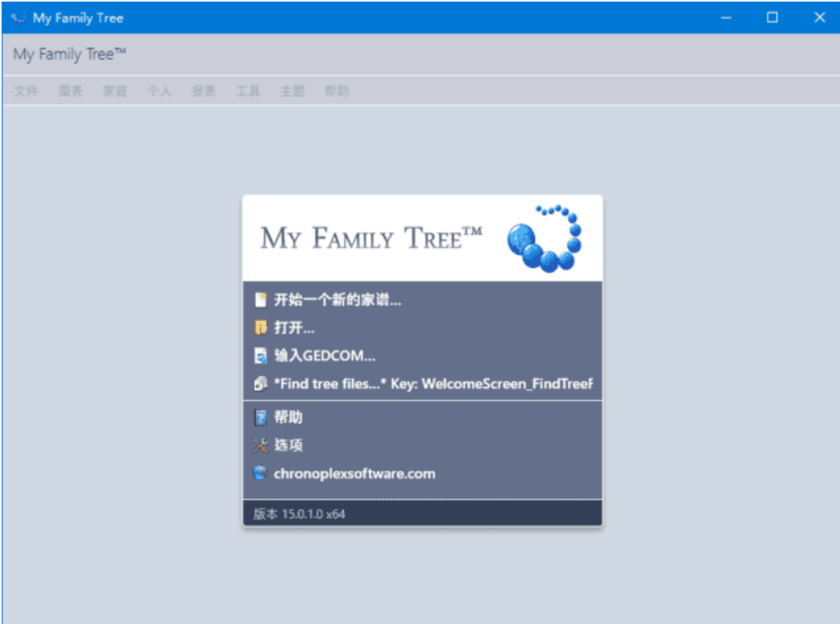The height and width of the screenshot is (624, 840).
Task: Open the 工具 menu
Action: (248, 91)
